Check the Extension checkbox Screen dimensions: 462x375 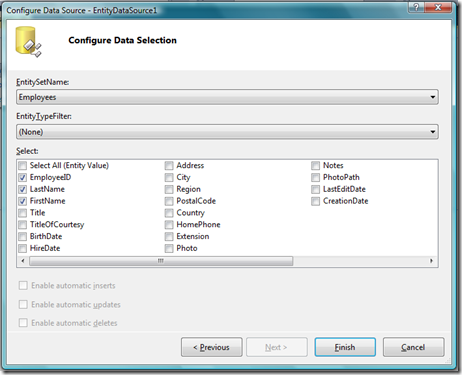(x=169, y=237)
